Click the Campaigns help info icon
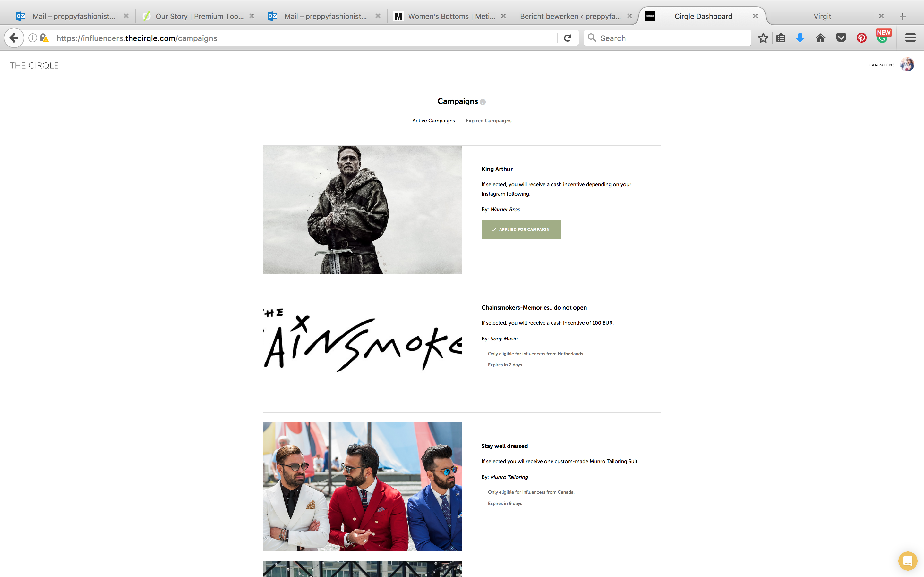 (x=483, y=102)
